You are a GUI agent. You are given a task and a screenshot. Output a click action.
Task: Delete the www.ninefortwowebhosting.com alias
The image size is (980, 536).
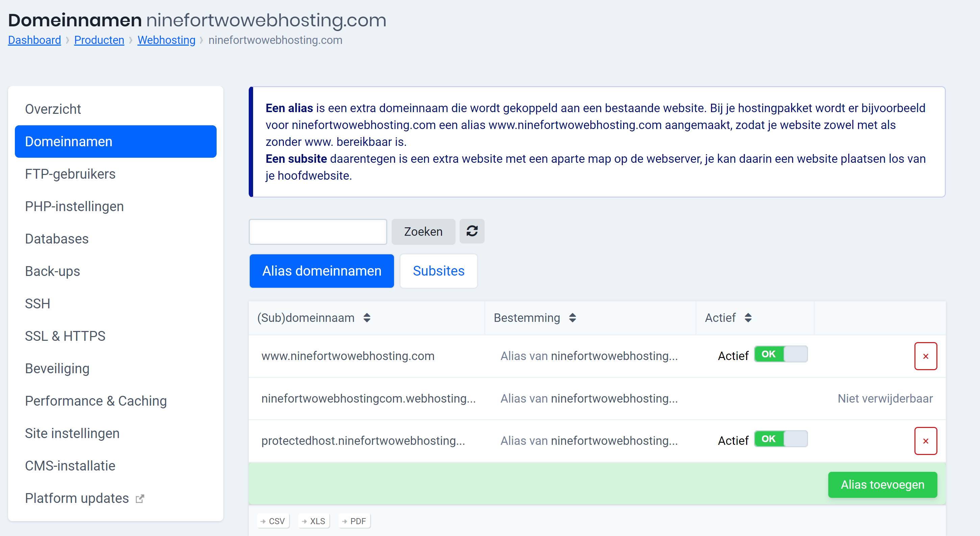(x=925, y=356)
